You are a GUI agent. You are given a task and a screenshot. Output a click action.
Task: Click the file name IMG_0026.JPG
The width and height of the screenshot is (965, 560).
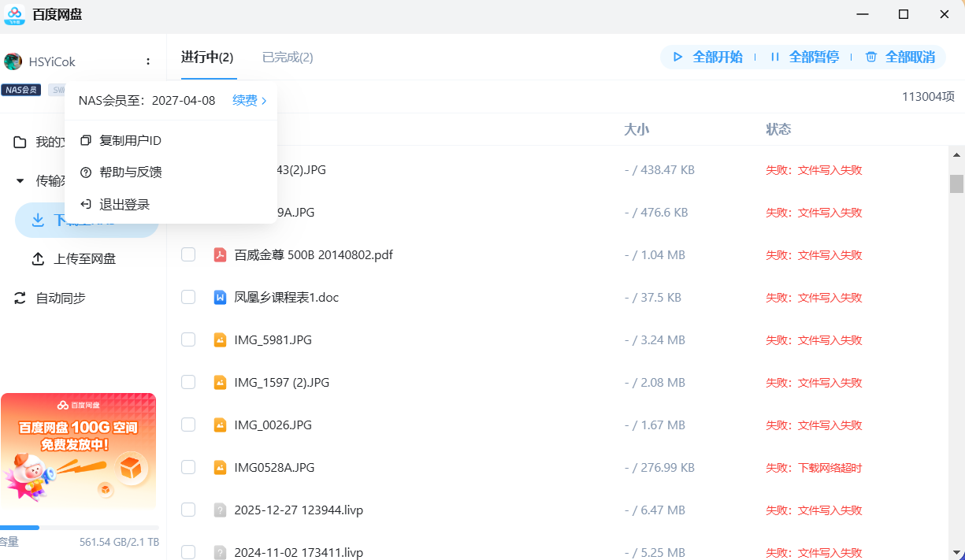tap(273, 425)
